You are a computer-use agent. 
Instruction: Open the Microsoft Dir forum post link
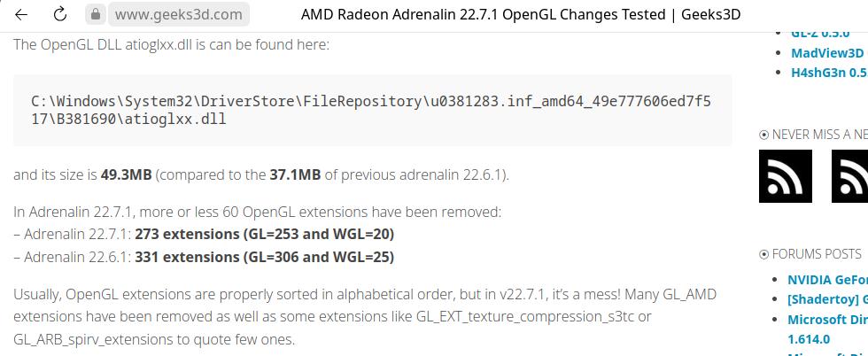coord(827,320)
